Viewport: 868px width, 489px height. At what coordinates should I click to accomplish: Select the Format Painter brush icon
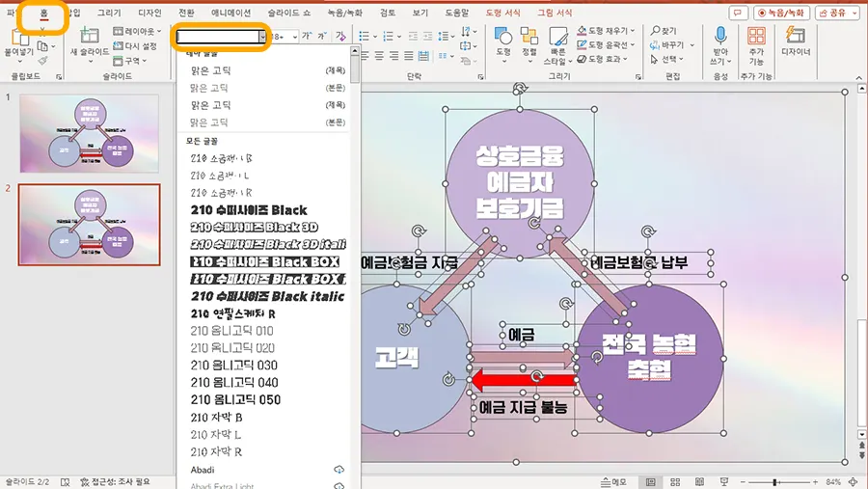42,61
